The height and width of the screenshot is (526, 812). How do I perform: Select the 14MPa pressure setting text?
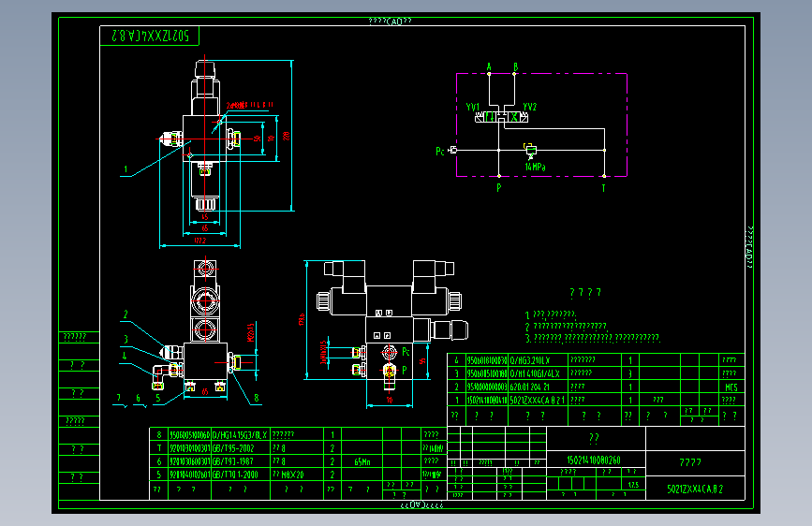click(x=535, y=167)
